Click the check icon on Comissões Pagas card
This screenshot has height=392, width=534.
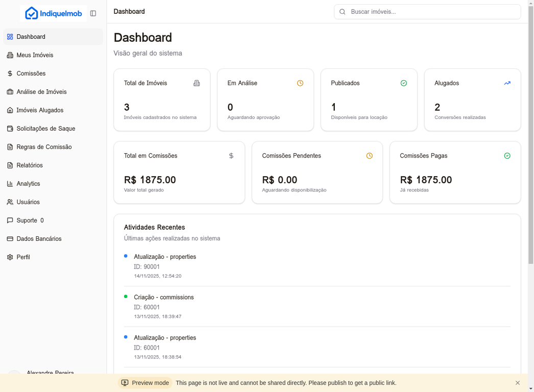point(507,155)
